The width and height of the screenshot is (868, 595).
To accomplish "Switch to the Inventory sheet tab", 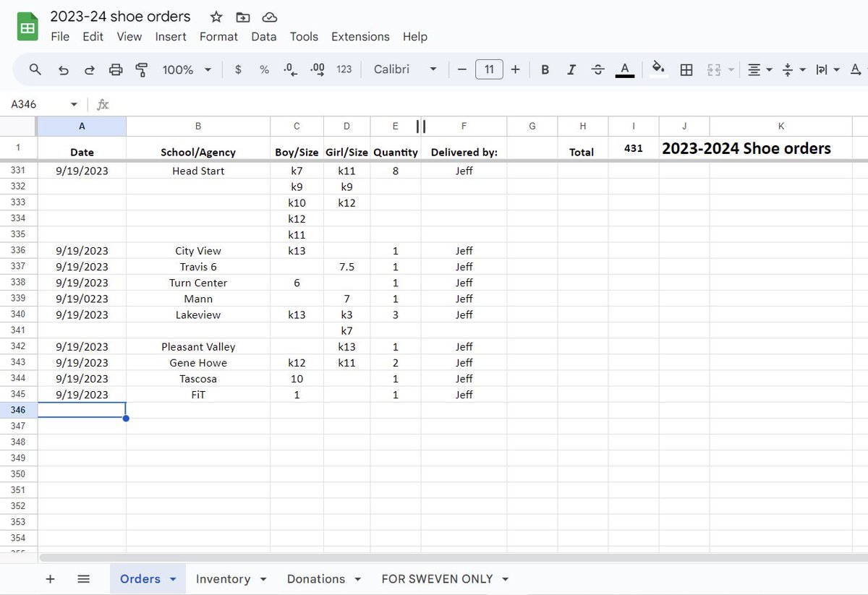I will coord(223,579).
